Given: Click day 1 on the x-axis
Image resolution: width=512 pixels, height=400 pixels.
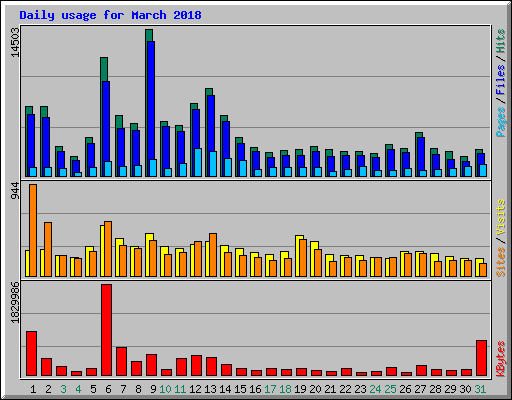Looking at the screenshot, I should 33,389.
